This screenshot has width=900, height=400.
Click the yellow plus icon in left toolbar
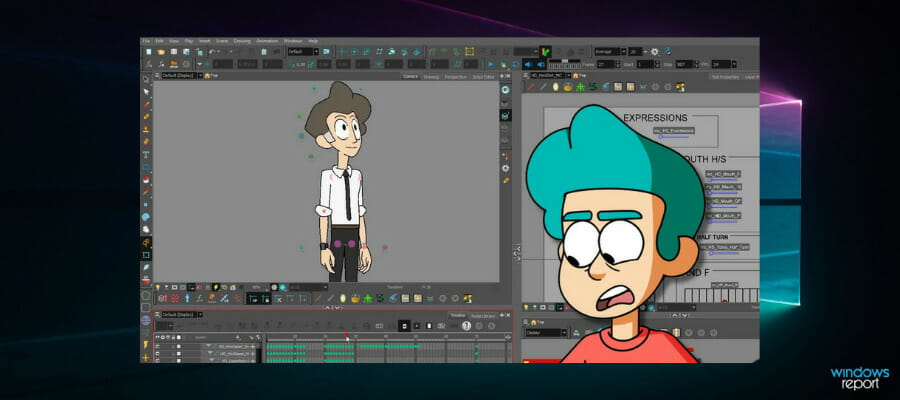[146, 358]
